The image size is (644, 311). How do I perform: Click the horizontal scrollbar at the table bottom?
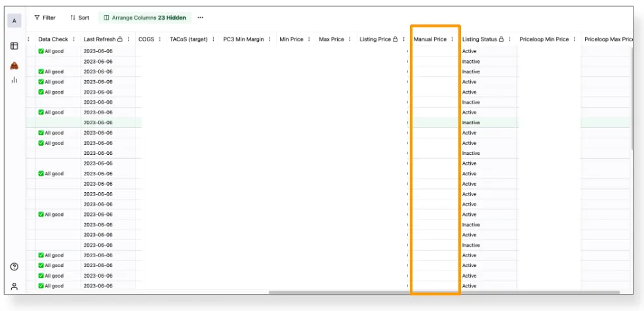click(444, 293)
